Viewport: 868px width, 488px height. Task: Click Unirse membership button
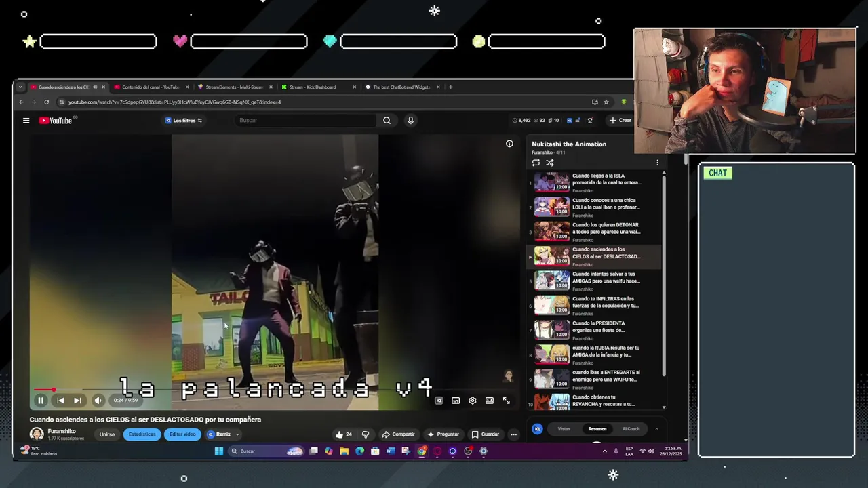click(107, 434)
